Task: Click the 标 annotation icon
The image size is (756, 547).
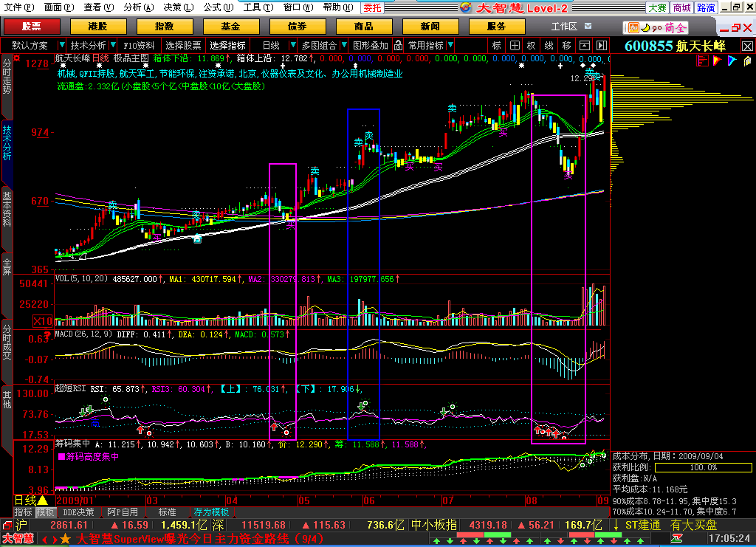Action: pos(497,46)
